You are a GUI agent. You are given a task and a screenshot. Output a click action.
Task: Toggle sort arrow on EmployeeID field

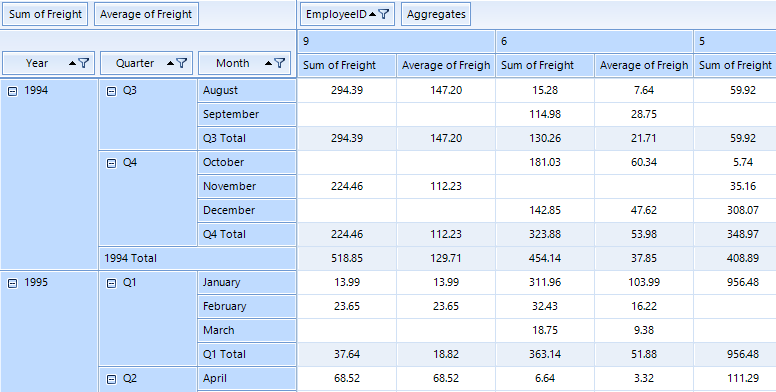pos(373,14)
